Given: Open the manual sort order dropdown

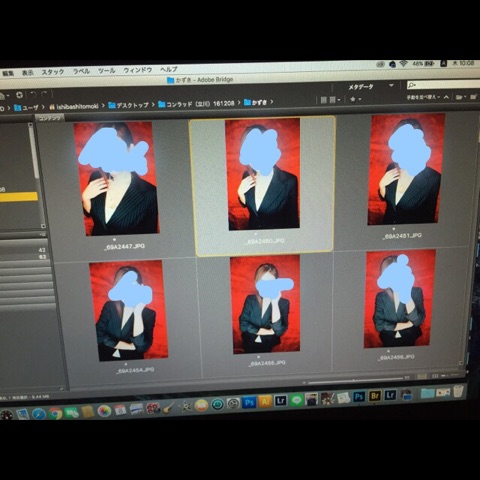Looking at the screenshot, I should click(x=423, y=97).
